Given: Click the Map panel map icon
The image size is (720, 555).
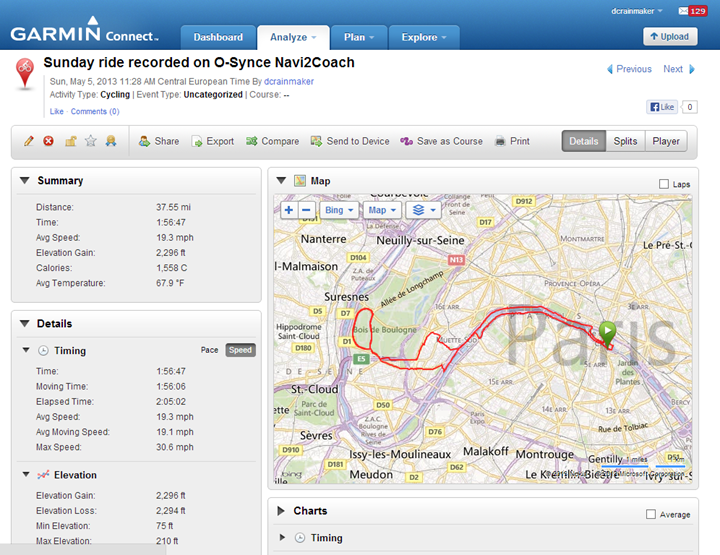Looking at the screenshot, I should click(300, 181).
